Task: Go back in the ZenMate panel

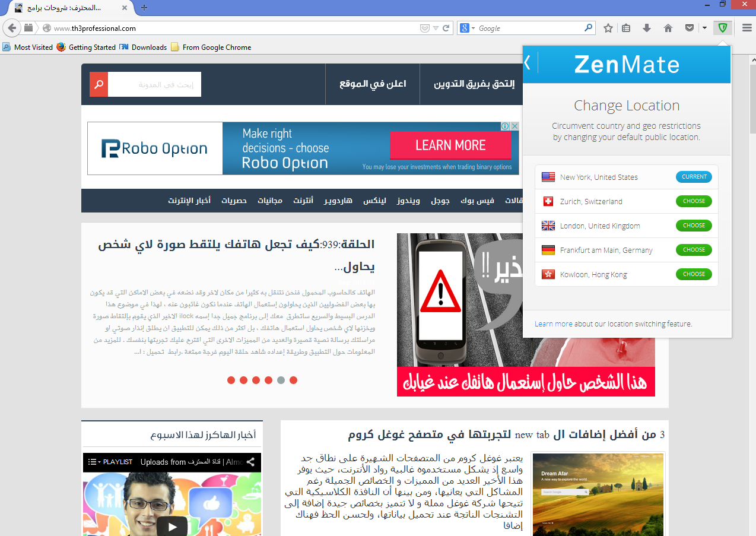Action: point(527,62)
